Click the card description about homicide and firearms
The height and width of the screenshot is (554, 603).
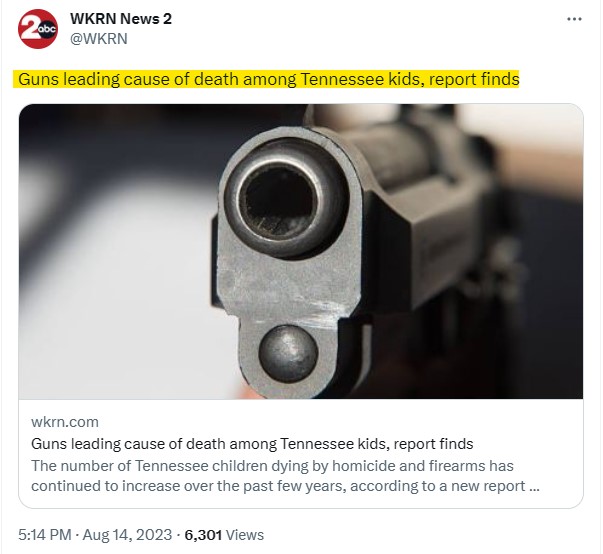285,476
